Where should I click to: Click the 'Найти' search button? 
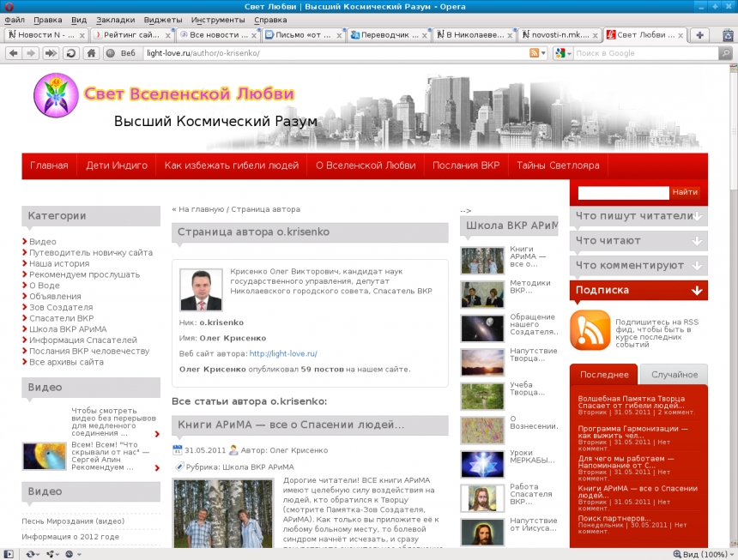tap(685, 192)
